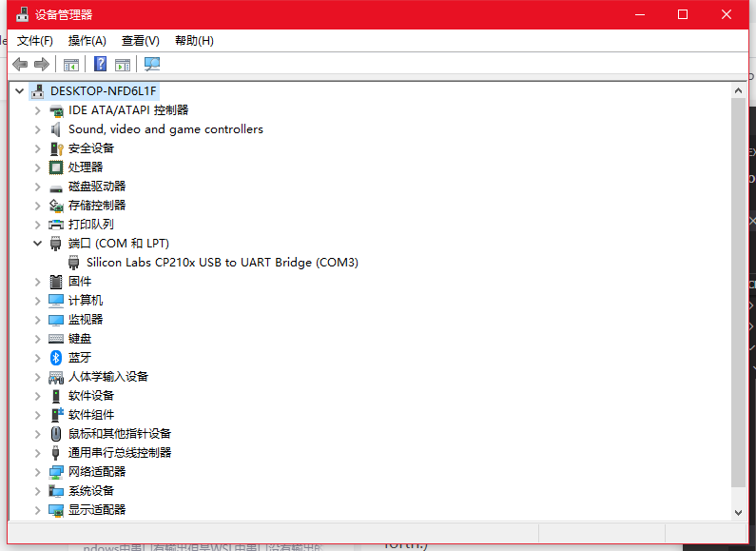
Task: Expand the 安全设备 node
Action: [38, 148]
